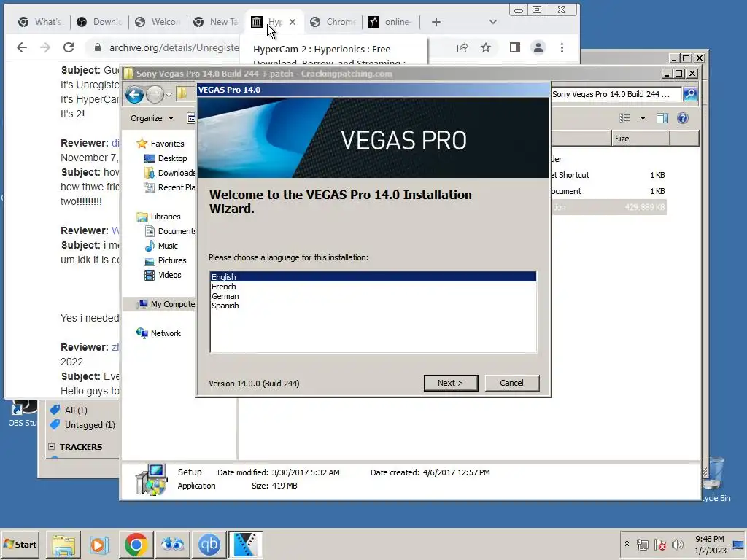Close the HyperCam archive tab
The image size is (747, 560).
tap(293, 22)
